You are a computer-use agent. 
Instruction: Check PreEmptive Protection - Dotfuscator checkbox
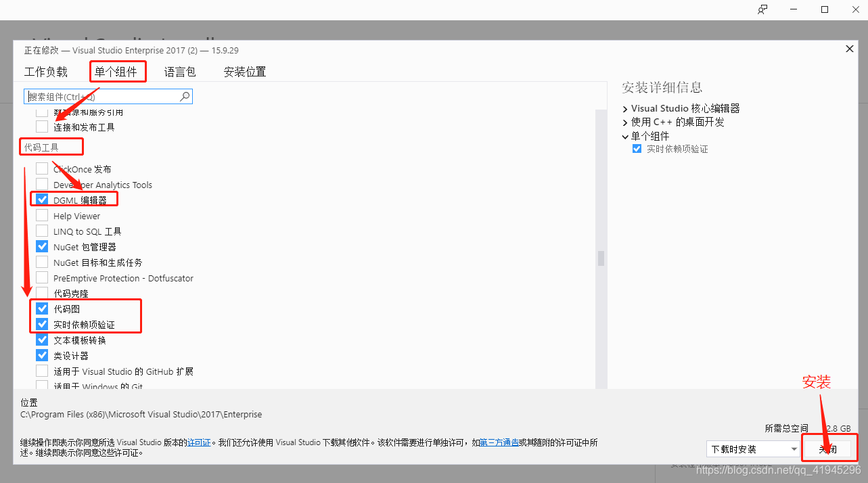[42, 277]
